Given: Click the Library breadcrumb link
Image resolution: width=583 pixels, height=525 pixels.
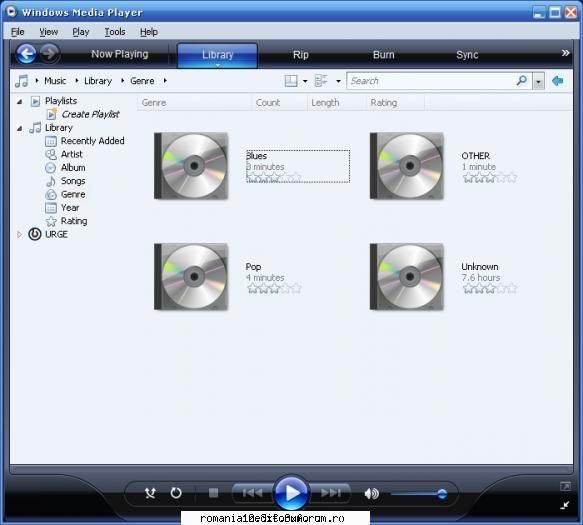Looking at the screenshot, I should (98, 81).
